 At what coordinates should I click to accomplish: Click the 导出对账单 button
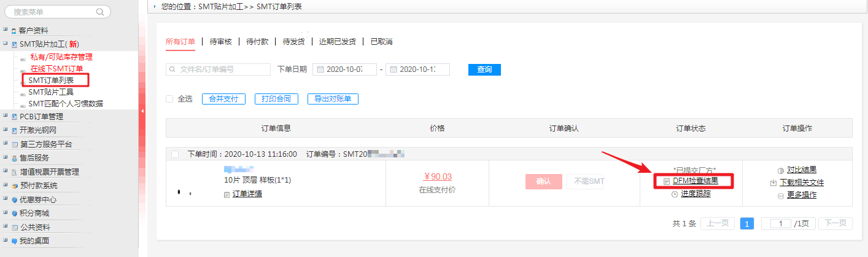point(333,99)
